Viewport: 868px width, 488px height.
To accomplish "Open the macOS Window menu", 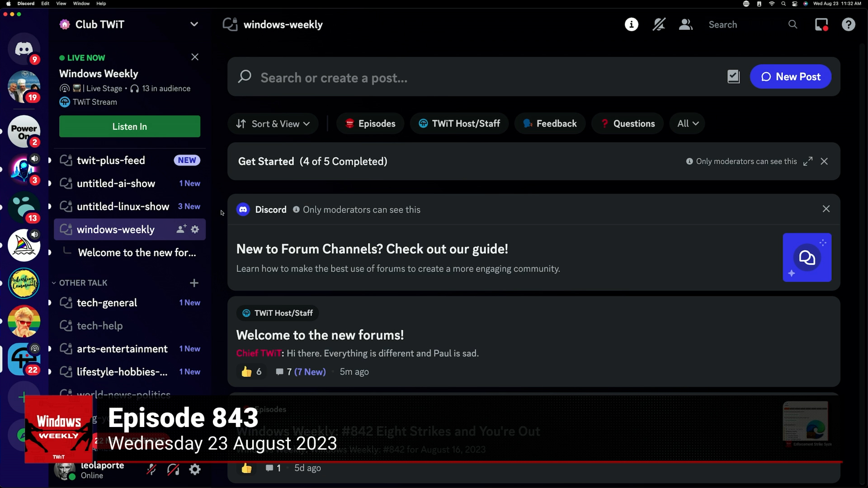I will click(81, 4).
